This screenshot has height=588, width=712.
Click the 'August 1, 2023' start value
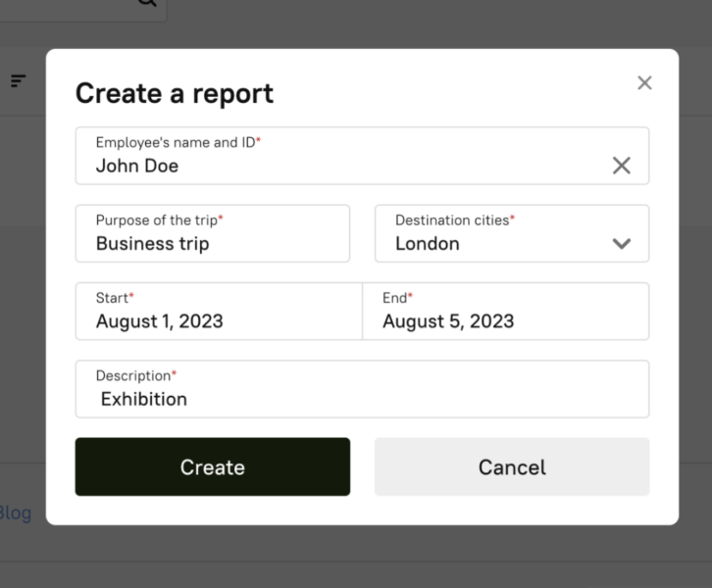(159, 321)
